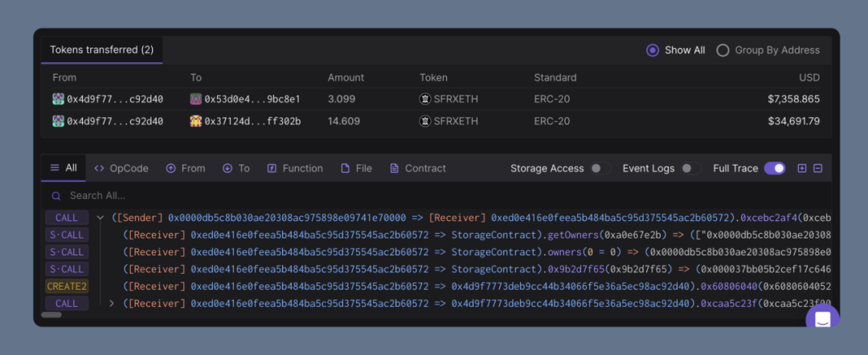Click the collapse-all minus icon in trace toolbar
This screenshot has height=355, width=868.
(818, 169)
